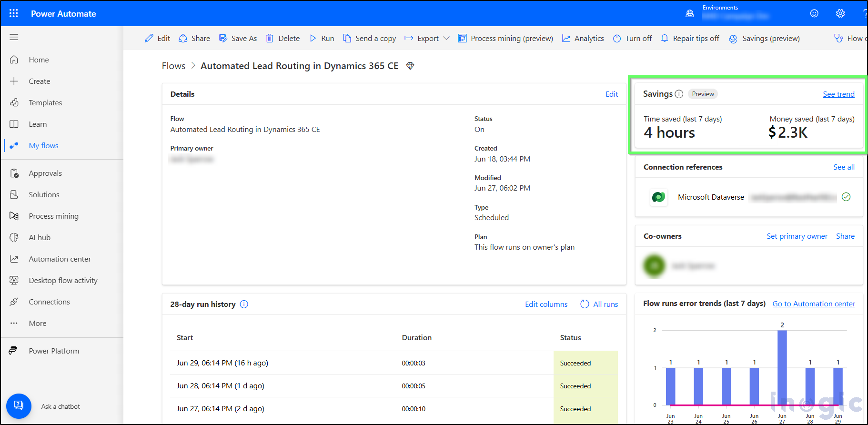Click Set primary owner link
Screen dimensions: 868x425
[797, 236]
